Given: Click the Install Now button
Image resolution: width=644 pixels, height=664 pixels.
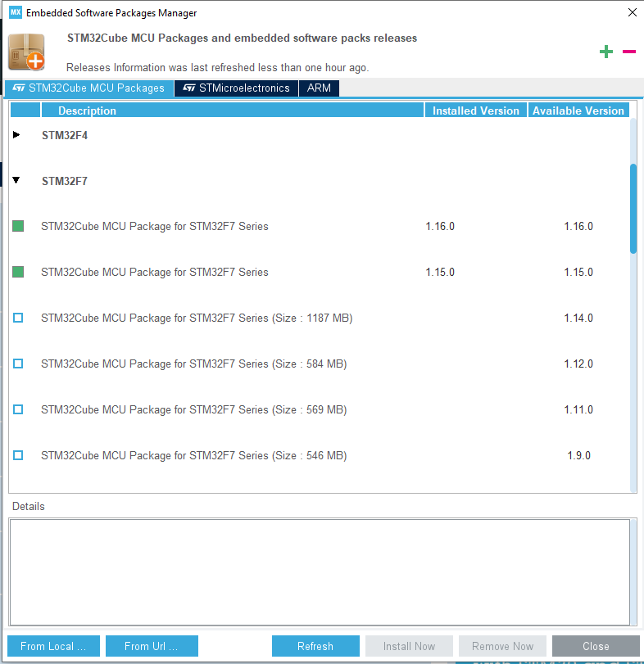Looking at the screenshot, I should 410,646.
